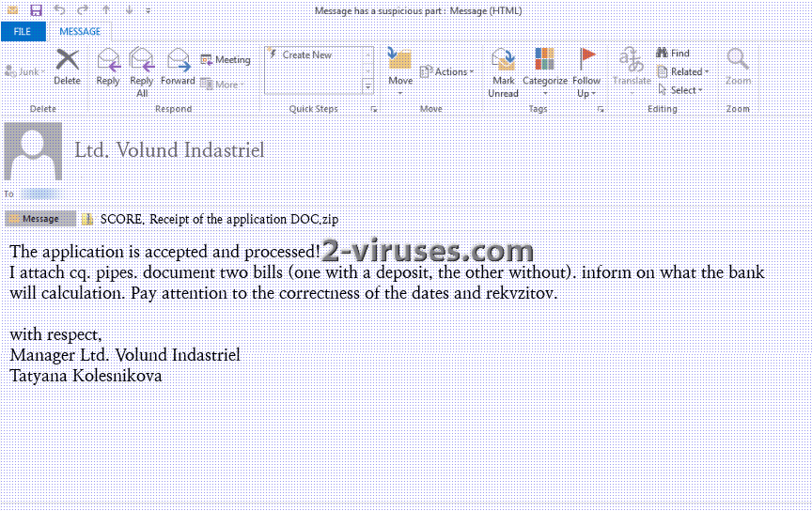Viewport: 812px width, 511px height.
Task: Expand the Select dropdown in Editing
Action: tap(683, 90)
